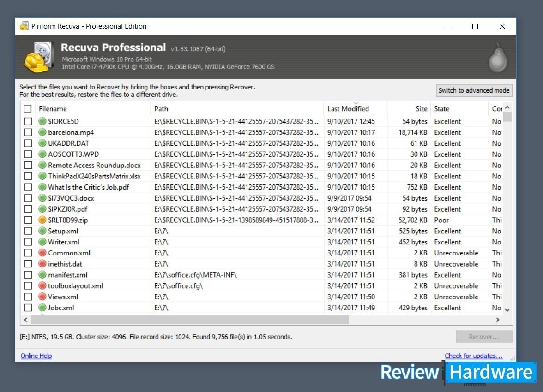Click the horizontal scrollbar left arrow
543x392 pixels.
click(26, 320)
